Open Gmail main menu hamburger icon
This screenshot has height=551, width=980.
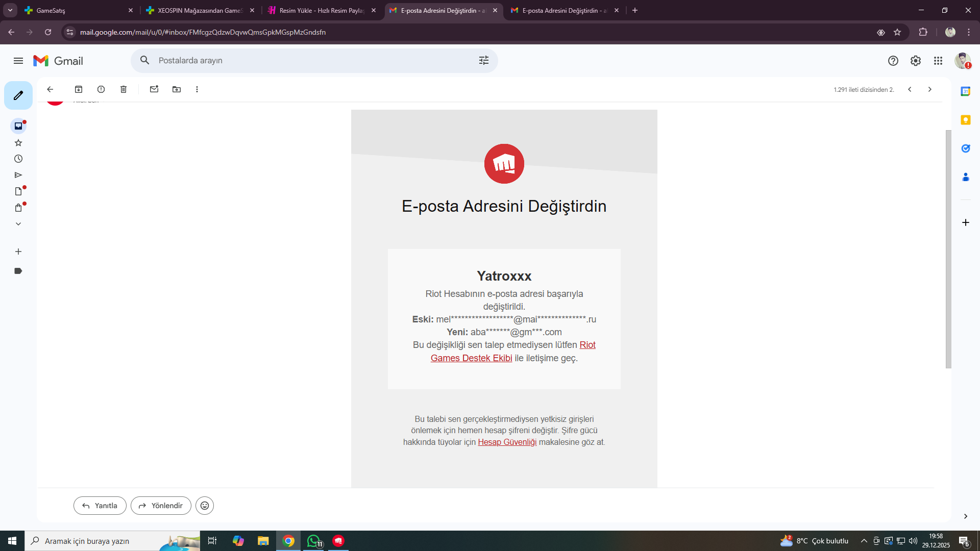click(x=18, y=61)
